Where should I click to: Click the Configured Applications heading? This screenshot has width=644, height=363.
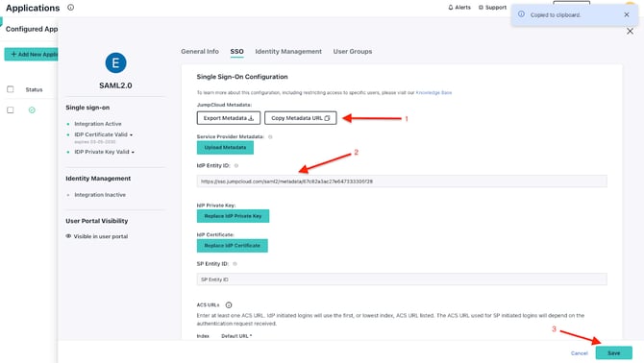tap(32, 29)
